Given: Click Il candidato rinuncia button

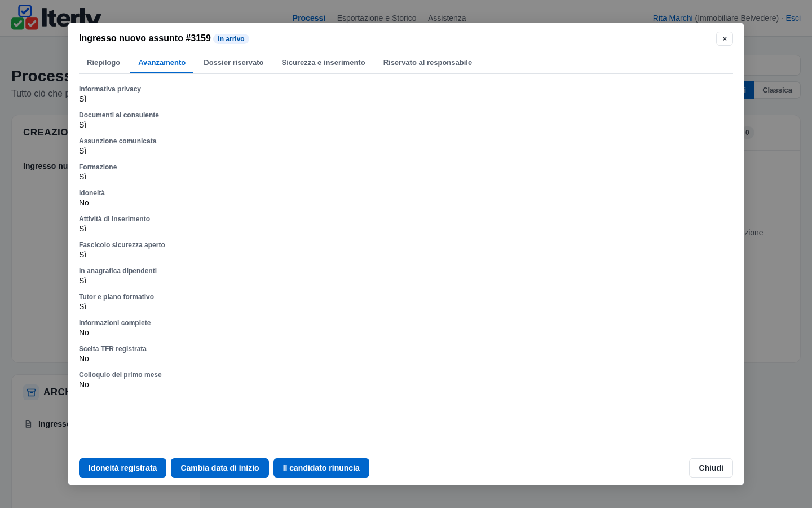Looking at the screenshot, I should click(321, 468).
